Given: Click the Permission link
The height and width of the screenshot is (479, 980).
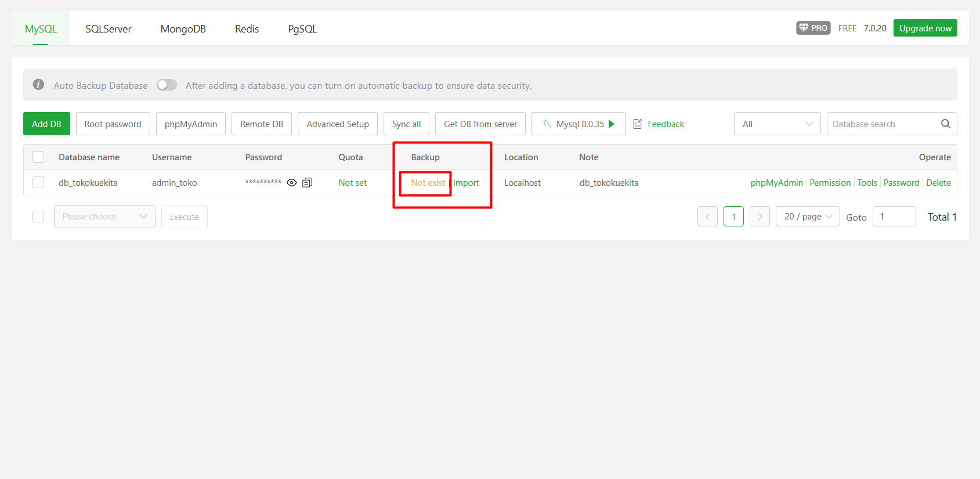Looking at the screenshot, I should (x=830, y=182).
